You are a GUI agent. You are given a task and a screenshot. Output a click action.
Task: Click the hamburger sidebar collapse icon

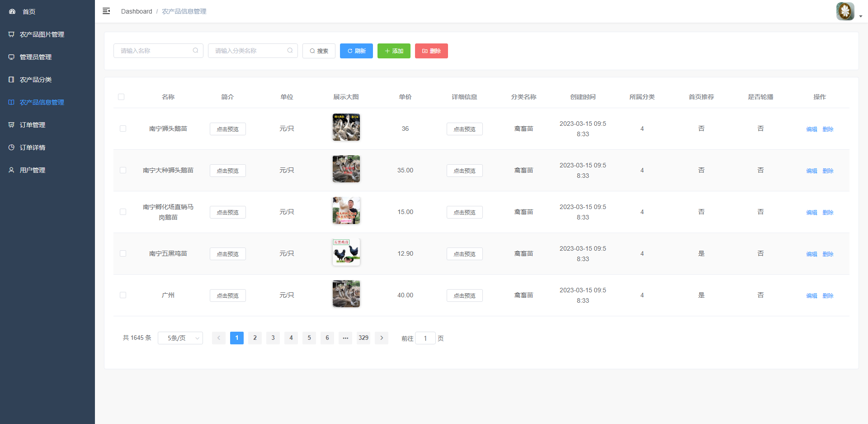coord(106,11)
